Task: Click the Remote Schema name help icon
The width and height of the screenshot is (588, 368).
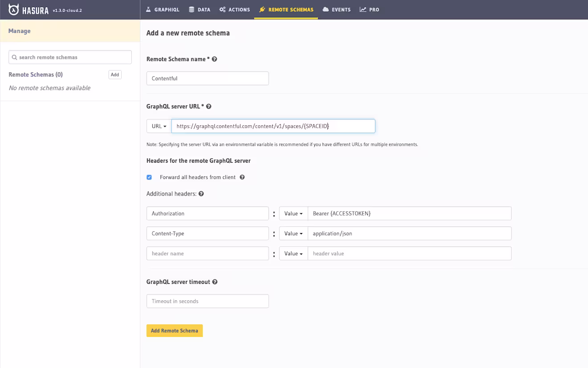Action: [214, 59]
